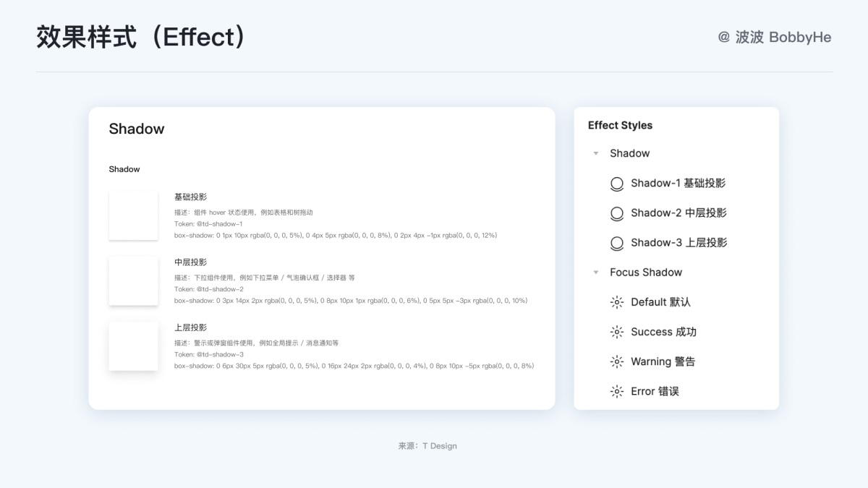Screen dimensions: 868x488
Task: Click the Shadow-2 effect style icon
Action: (617, 213)
